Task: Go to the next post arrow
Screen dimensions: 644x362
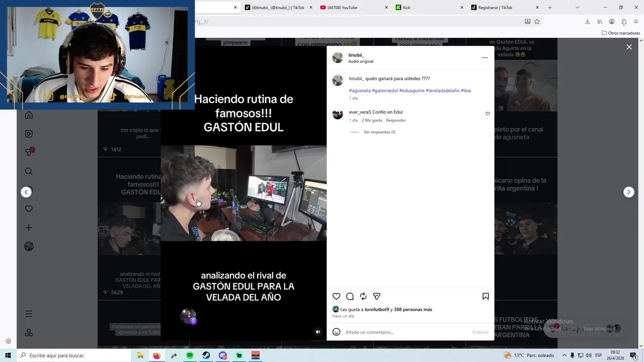Action: (x=629, y=192)
